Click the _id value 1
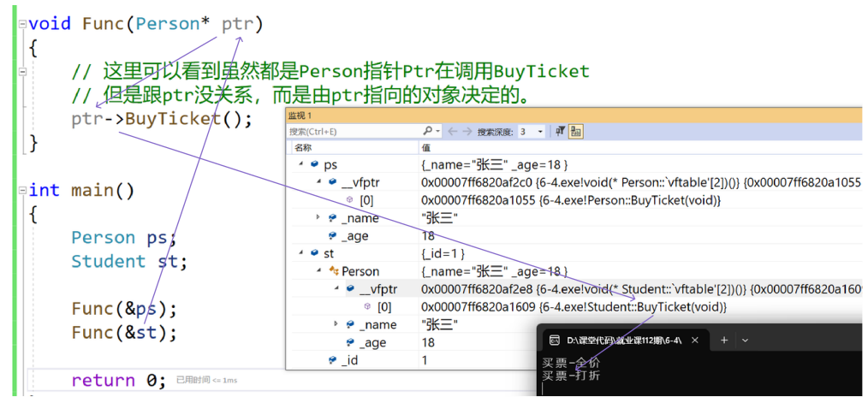 (425, 360)
